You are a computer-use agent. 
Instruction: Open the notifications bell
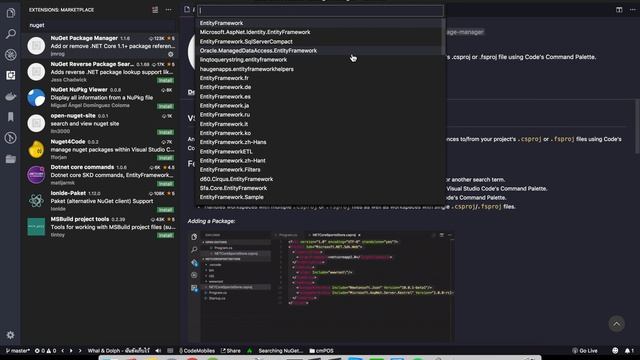point(629,351)
